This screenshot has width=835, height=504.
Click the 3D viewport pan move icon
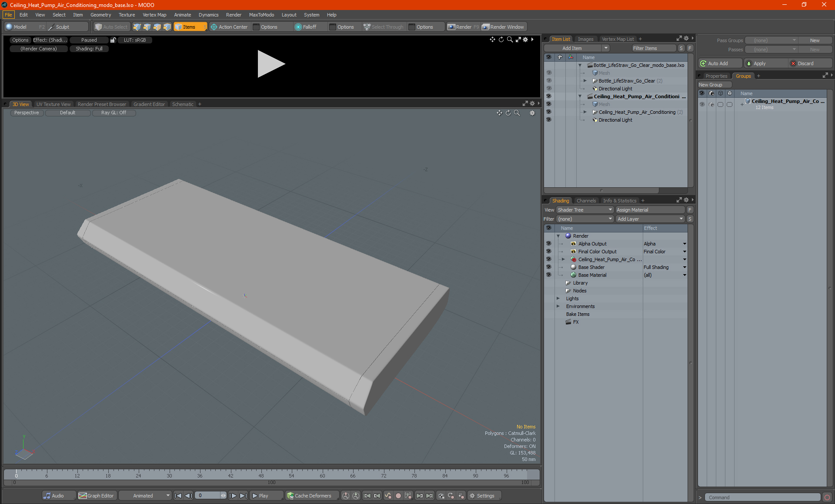point(499,113)
